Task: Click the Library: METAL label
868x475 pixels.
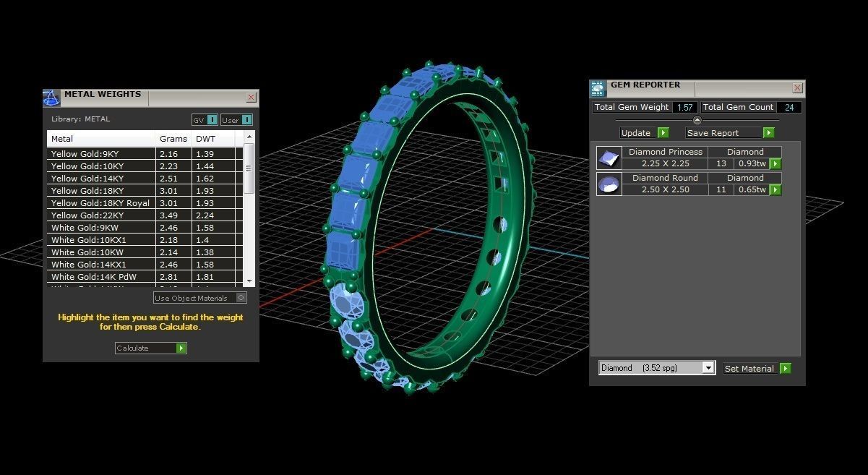Action: pos(81,119)
